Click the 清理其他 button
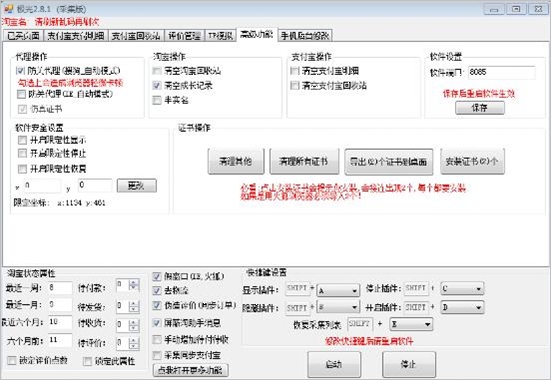The width and height of the screenshot is (551, 380). click(236, 161)
